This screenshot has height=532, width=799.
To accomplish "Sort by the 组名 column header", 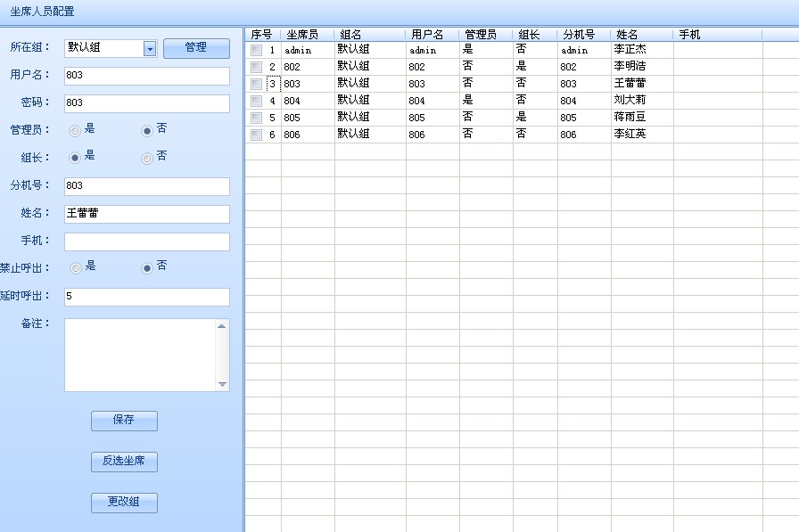I will [x=370, y=35].
